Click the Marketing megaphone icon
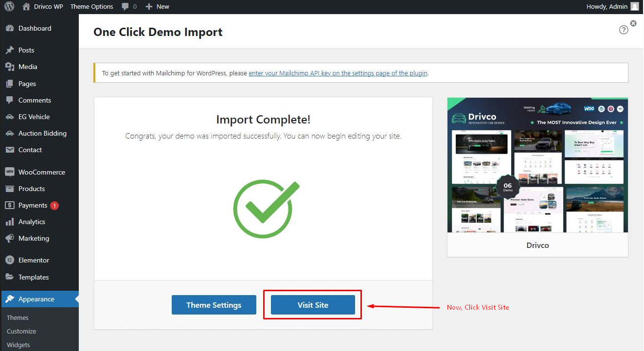The height and width of the screenshot is (351, 644). click(10, 238)
